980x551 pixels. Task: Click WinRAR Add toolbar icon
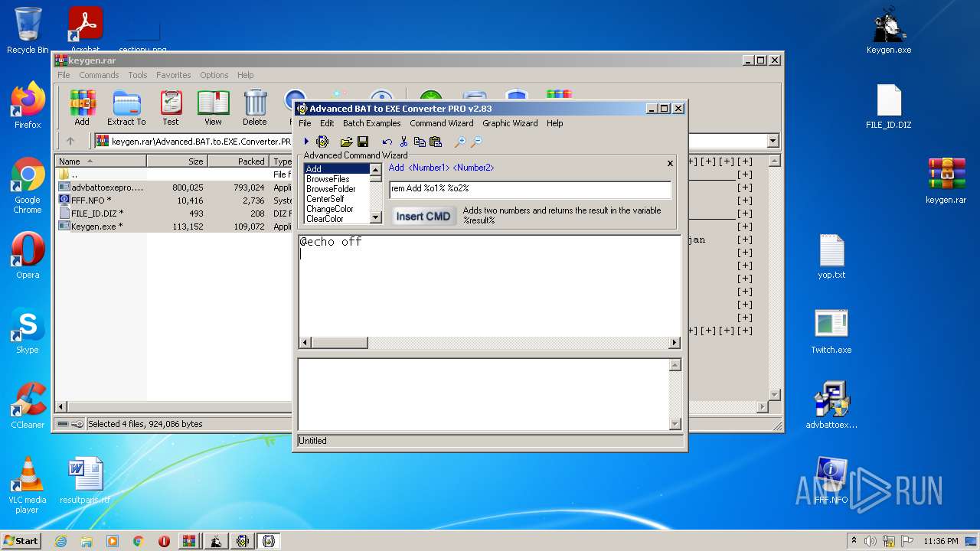(x=82, y=108)
